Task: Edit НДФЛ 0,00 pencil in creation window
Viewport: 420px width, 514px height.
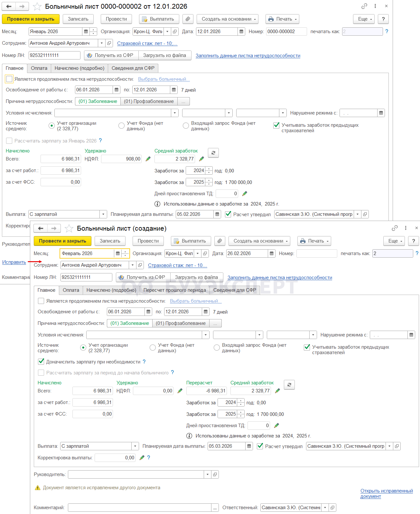Action: point(180,391)
